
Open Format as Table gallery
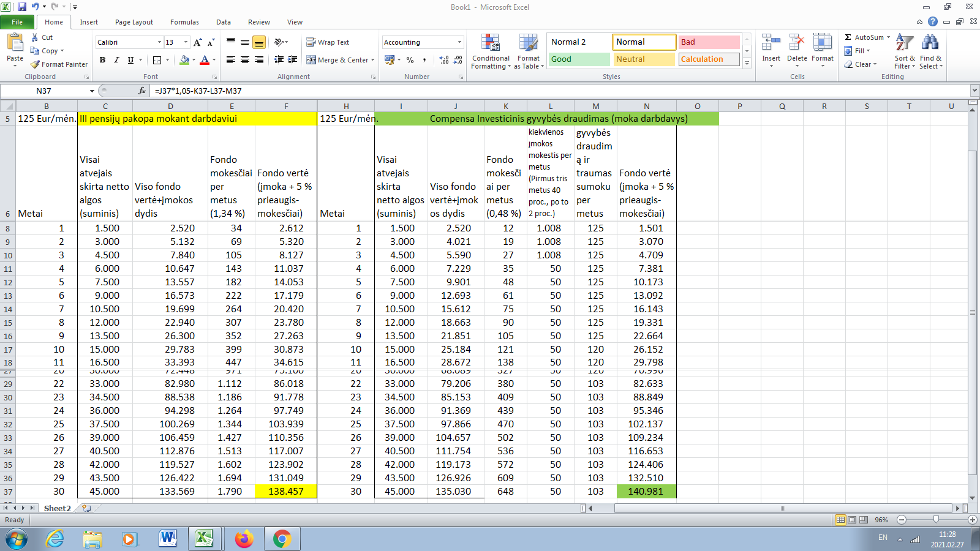tap(529, 51)
